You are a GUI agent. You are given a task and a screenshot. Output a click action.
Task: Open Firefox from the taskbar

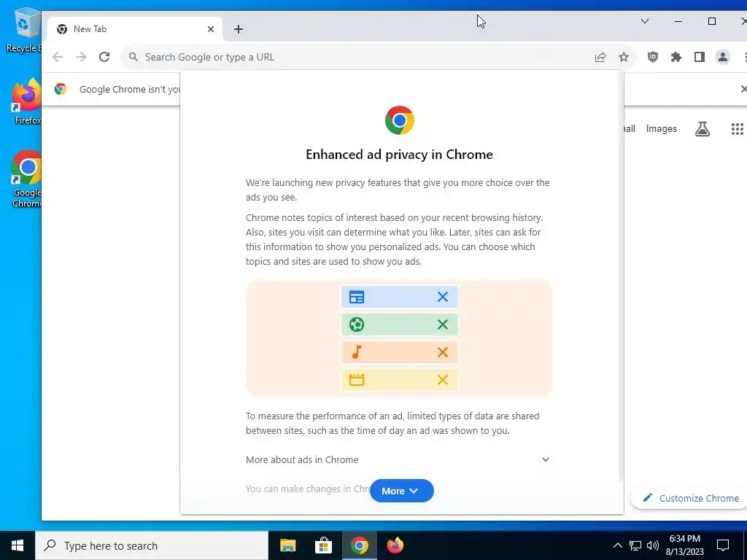click(x=395, y=545)
